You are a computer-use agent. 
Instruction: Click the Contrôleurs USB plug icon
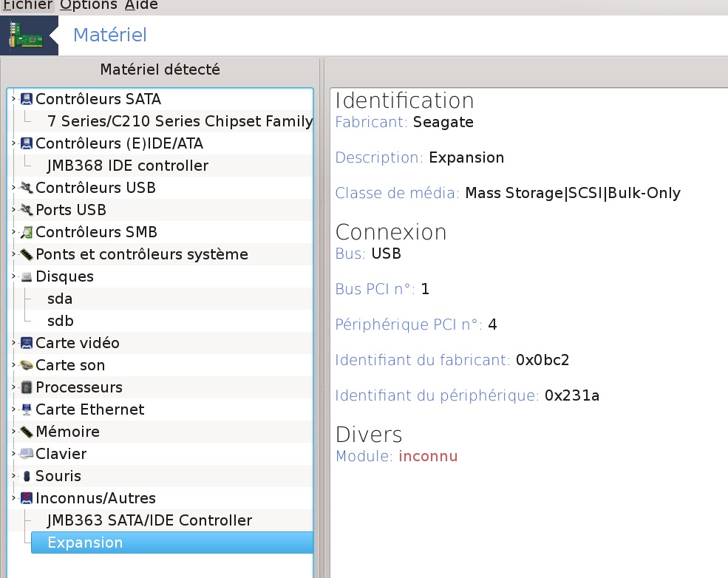(27, 188)
